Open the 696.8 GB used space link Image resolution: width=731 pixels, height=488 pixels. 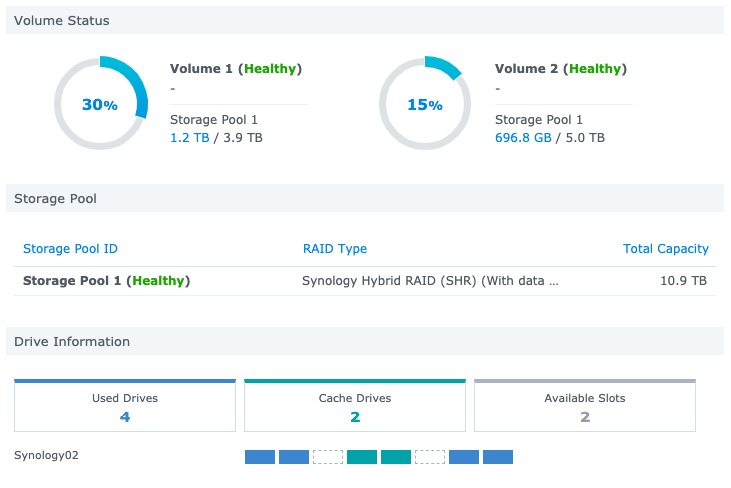click(x=523, y=138)
